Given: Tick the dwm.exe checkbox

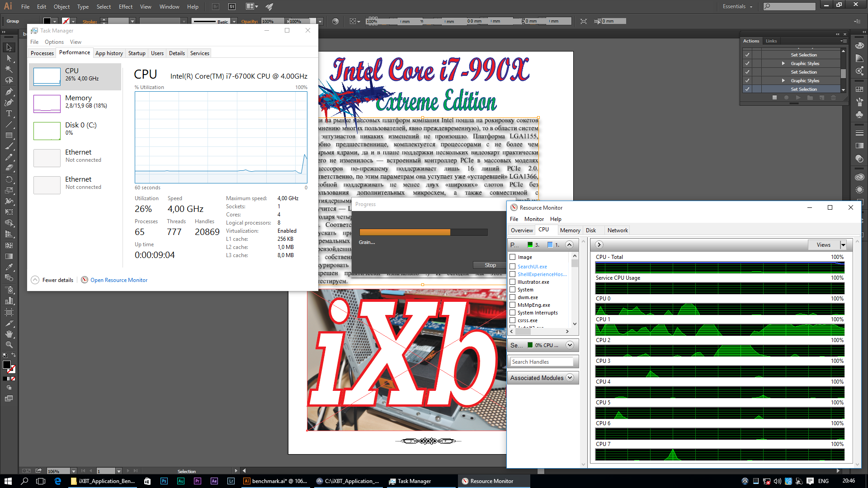Looking at the screenshot, I should (513, 297).
